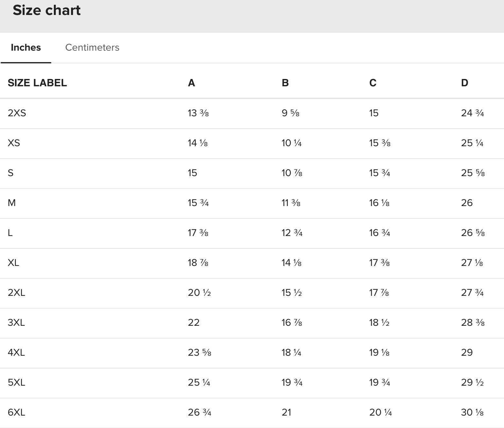
Task: Click the 10 ⅞ value in S row
Action: pyautogui.click(x=292, y=173)
